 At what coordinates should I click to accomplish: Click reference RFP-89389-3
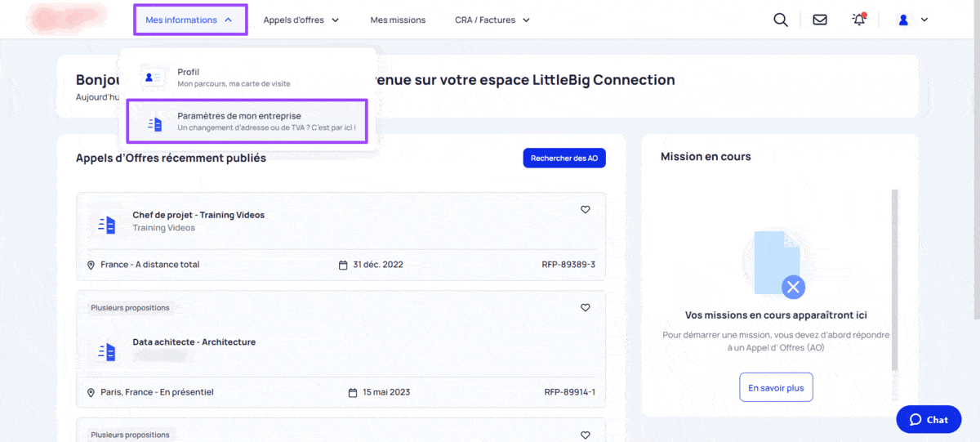point(568,265)
